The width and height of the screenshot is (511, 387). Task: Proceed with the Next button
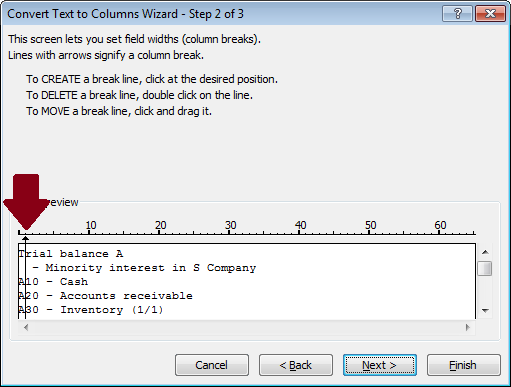coord(380,365)
